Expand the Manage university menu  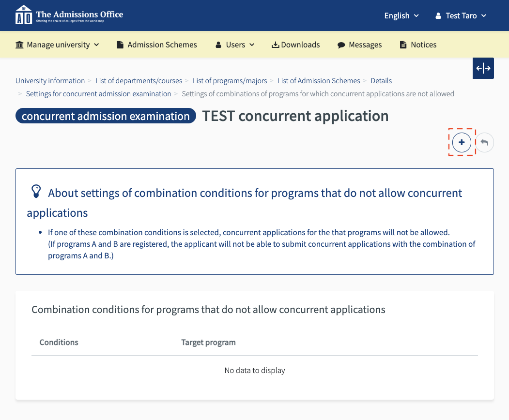pyautogui.click(x=57, y=45)
